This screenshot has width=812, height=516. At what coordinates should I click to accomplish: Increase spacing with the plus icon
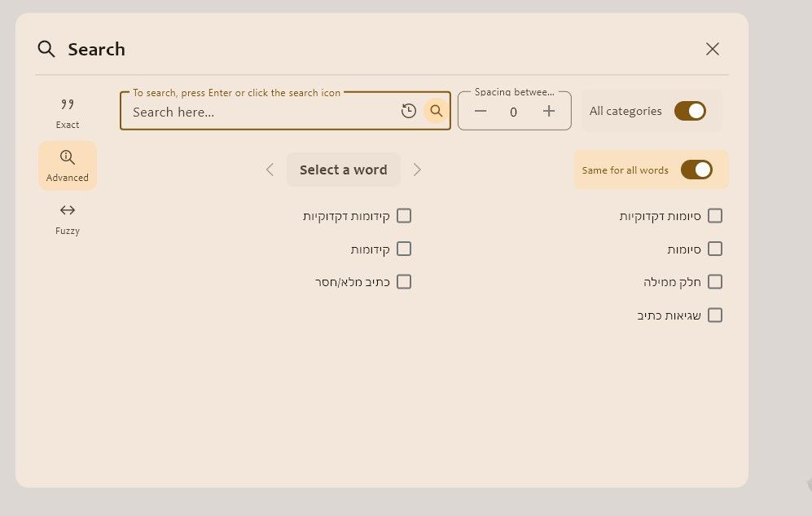549,111
